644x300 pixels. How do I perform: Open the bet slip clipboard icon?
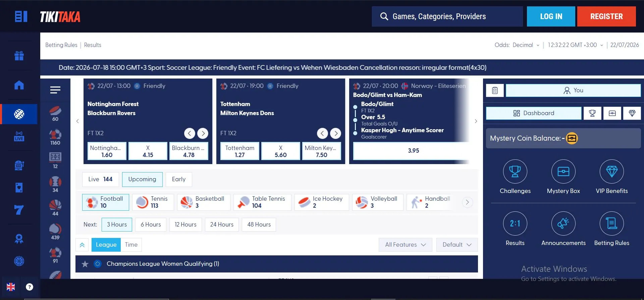(x=495, y=90)
